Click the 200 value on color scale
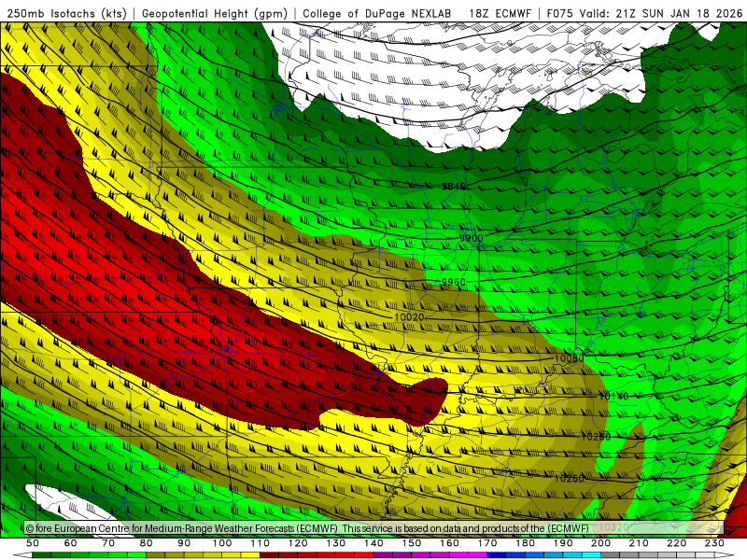The image size is (747, 560). tap(601, 543)
